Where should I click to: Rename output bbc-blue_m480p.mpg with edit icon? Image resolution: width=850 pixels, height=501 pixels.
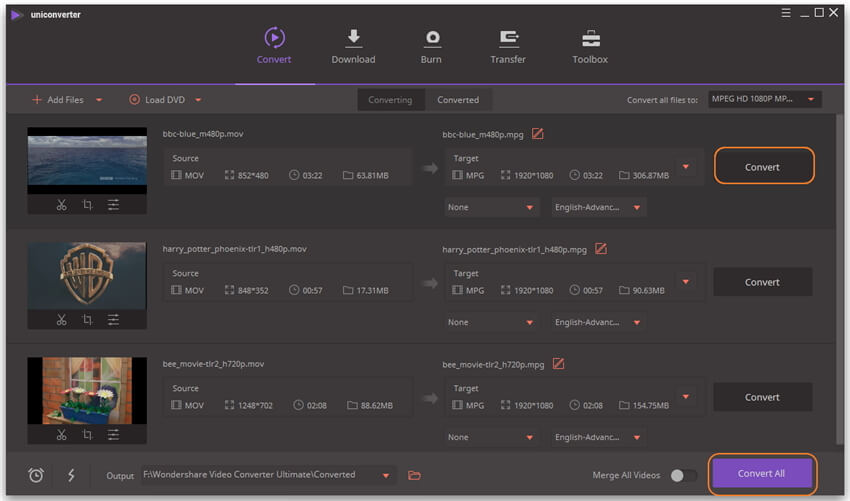point(537,133)
